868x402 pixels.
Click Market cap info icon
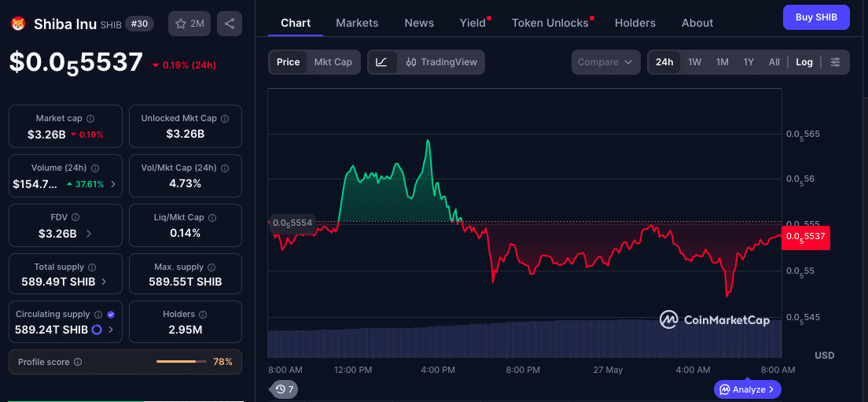(x=90, y=119)
